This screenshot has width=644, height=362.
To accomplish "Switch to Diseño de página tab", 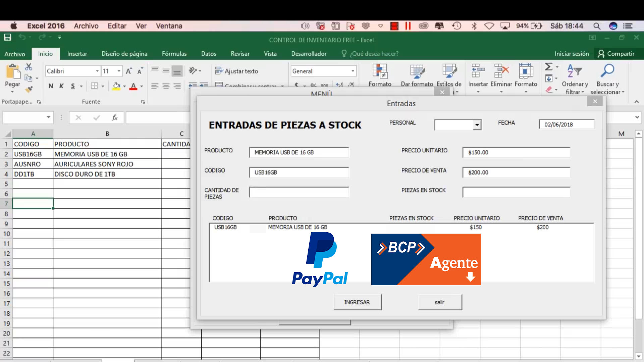I will click(124, 54).
